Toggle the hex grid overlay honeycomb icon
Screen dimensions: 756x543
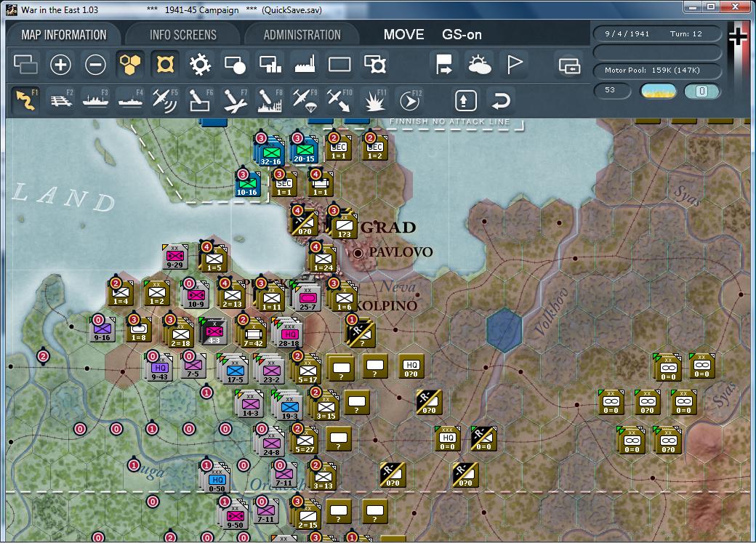131,64
